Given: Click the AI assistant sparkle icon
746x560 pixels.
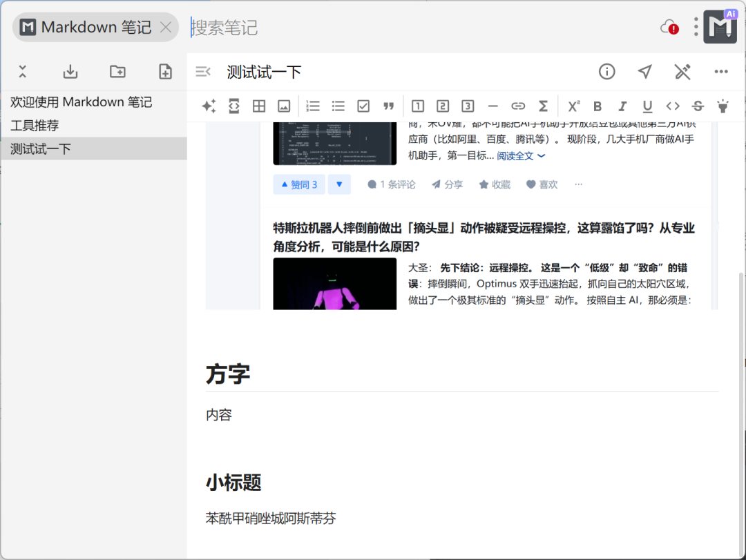Looking at the screenshot, I should point(209,106).
